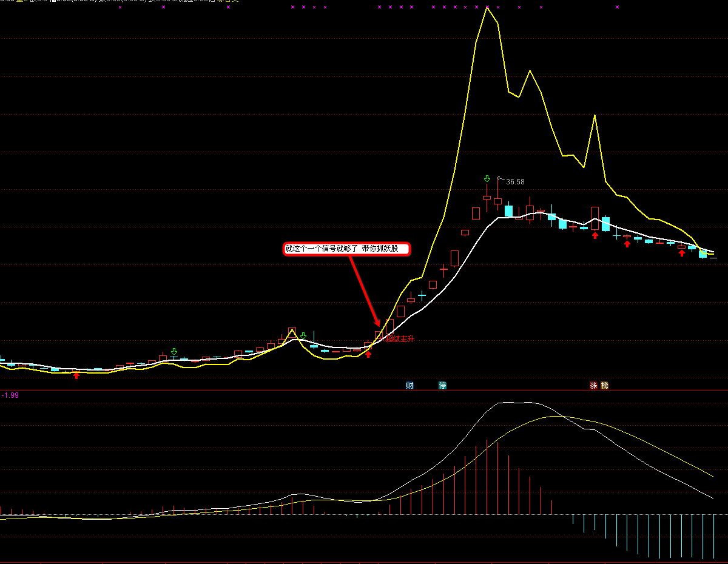This screenshot has height=564, width=728.
Task: Click the rightmost red buy arrow on the chart
Action: (682, 253)
